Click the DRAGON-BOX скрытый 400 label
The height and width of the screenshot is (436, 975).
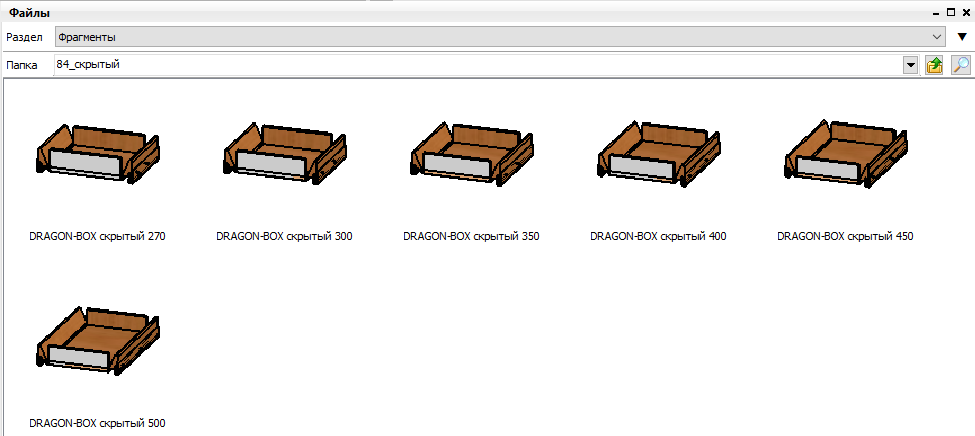[x=658, y=236]
